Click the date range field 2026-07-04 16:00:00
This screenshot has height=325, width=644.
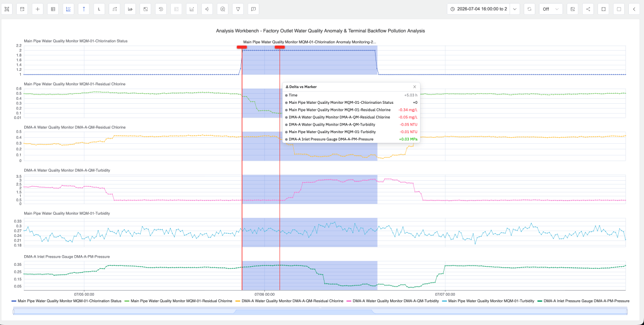tap(478, 9)
